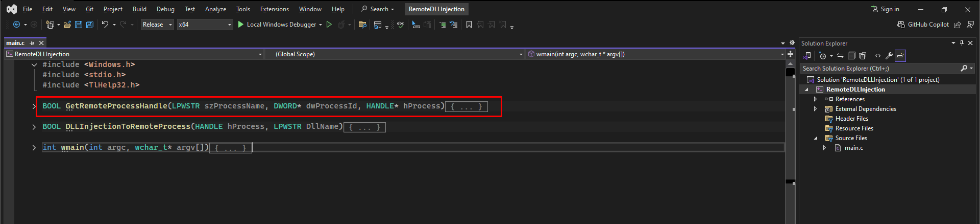
Task: Toggle auto-hide pin on Solution Explorer
Action: pyautogui.click(x=962, y=43)
